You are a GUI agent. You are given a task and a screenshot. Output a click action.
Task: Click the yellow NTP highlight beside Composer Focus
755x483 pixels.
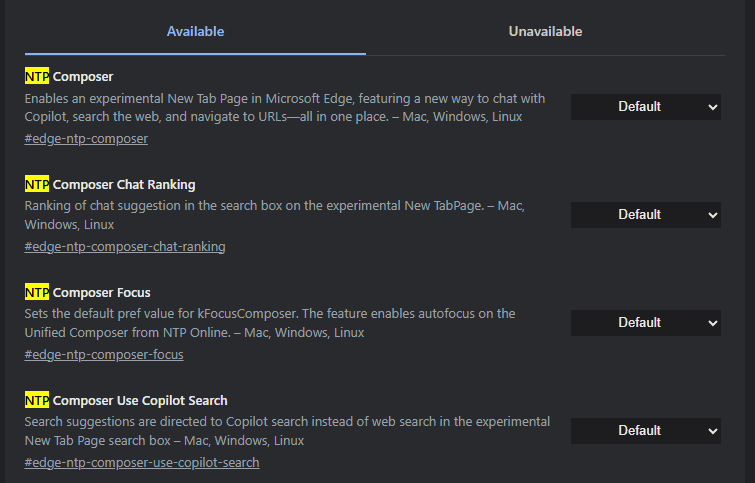coord(37,292)
